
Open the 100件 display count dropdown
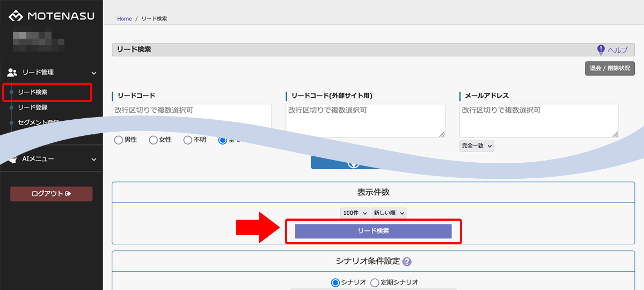(x=355, y=213)
